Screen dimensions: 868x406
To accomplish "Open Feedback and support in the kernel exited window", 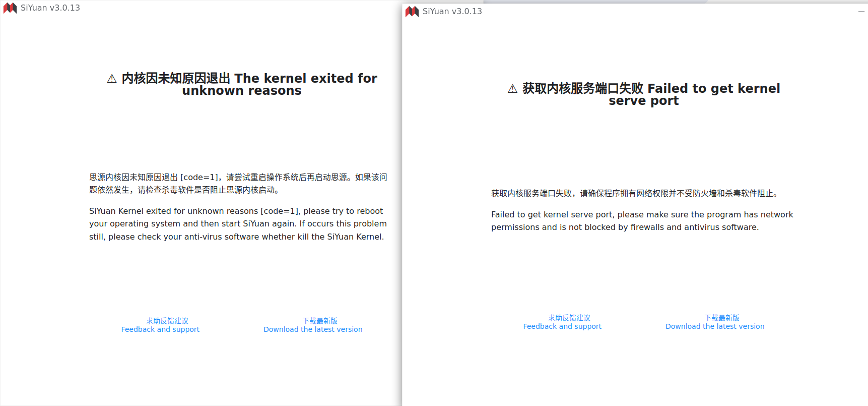I will (160, 325).
